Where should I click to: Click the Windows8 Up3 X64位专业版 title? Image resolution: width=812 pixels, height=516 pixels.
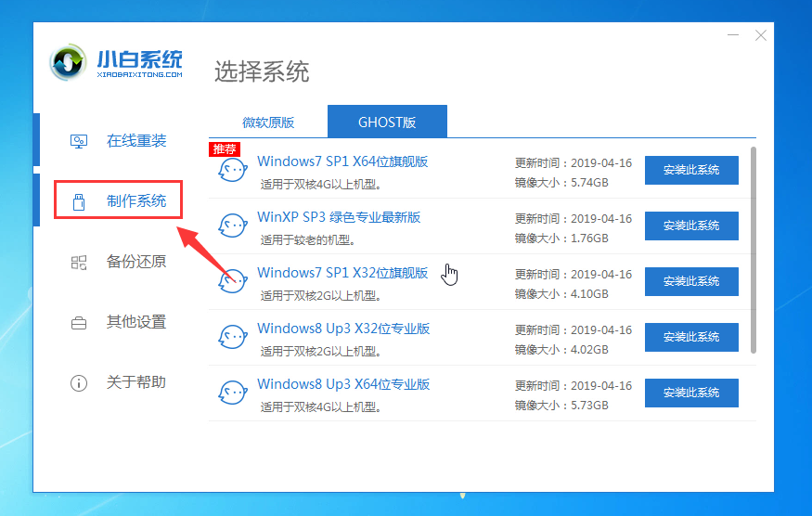click(343, 384)
